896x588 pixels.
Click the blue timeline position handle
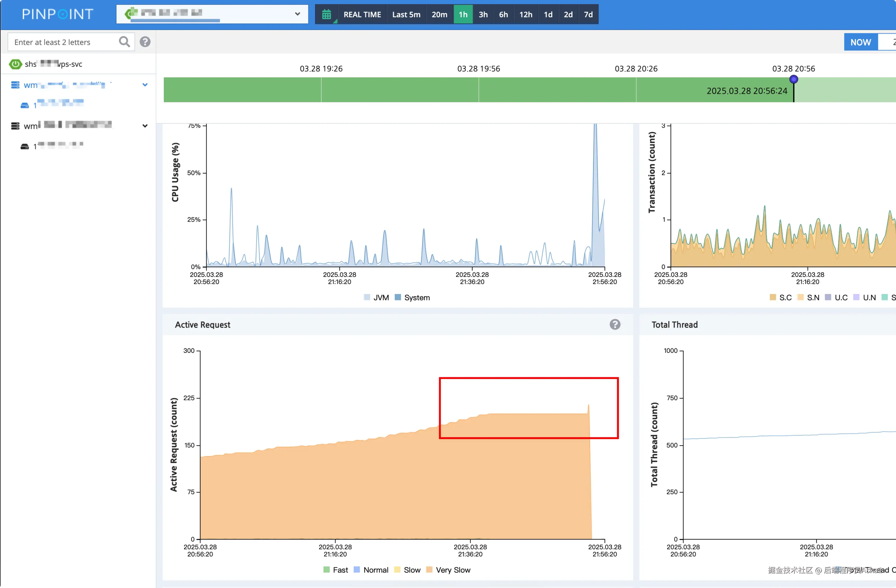(x=794, y=79)
